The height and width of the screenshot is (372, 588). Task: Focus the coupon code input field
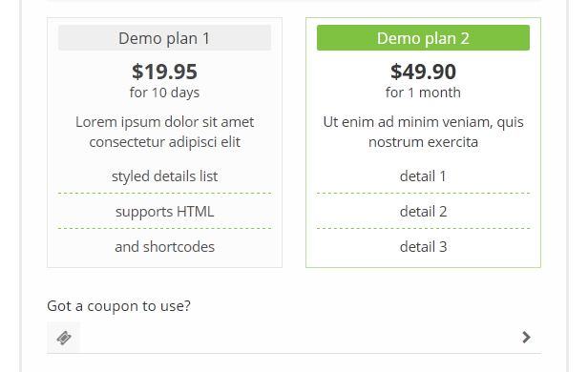298,337
